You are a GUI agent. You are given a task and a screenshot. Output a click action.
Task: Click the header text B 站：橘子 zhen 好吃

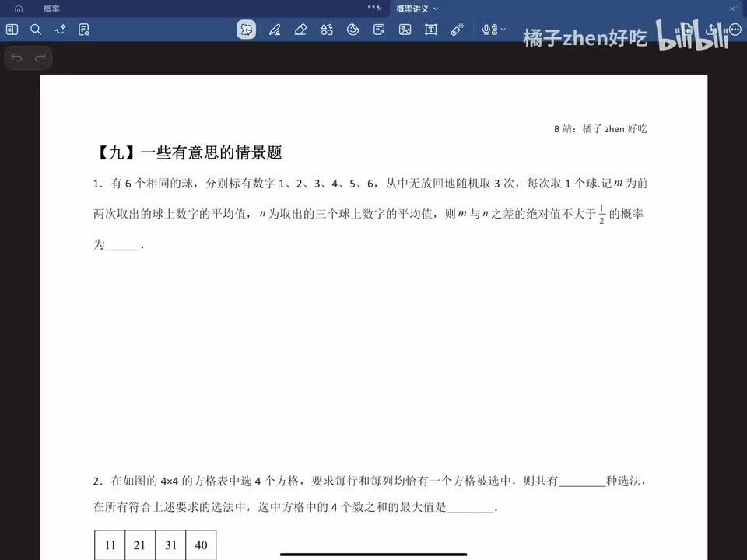tap(600, 128)
